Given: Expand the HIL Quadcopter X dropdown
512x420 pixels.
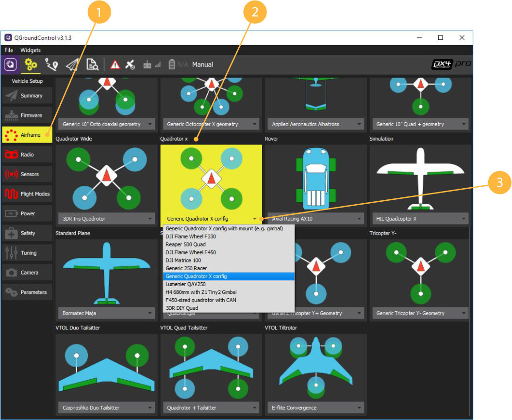Looking at the screenshot, I should [420, 219].
